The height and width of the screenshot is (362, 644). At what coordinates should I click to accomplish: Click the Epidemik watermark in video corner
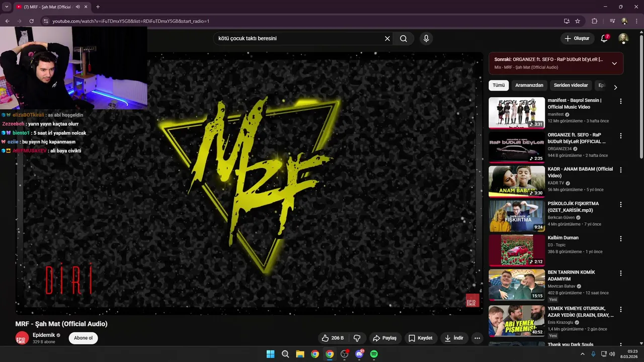pos(472,300)
